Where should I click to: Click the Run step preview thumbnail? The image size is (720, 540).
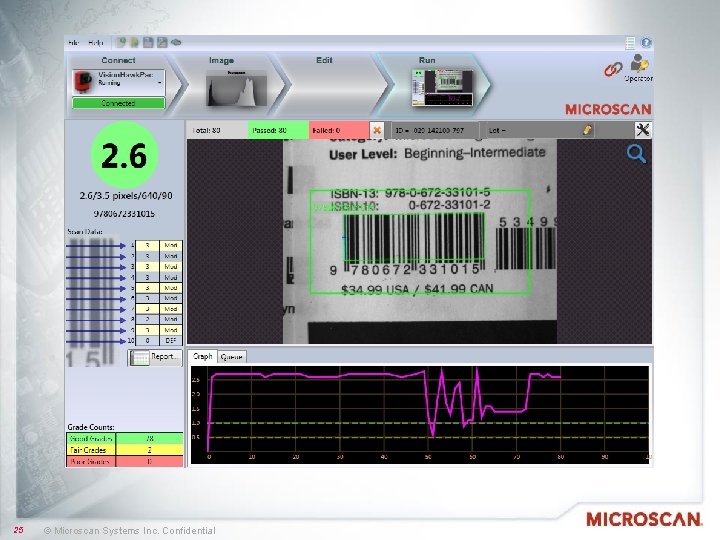coord(443,87)
